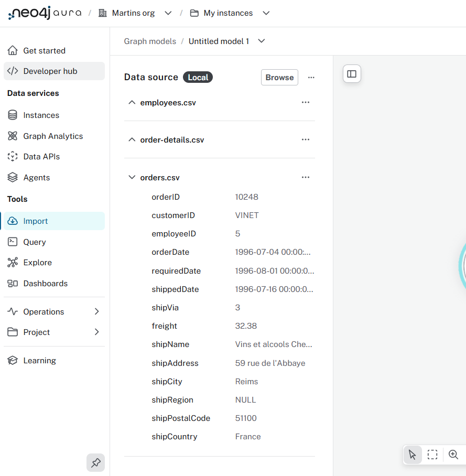Open Graph Analytics from the sidebar

coord(13,136)
